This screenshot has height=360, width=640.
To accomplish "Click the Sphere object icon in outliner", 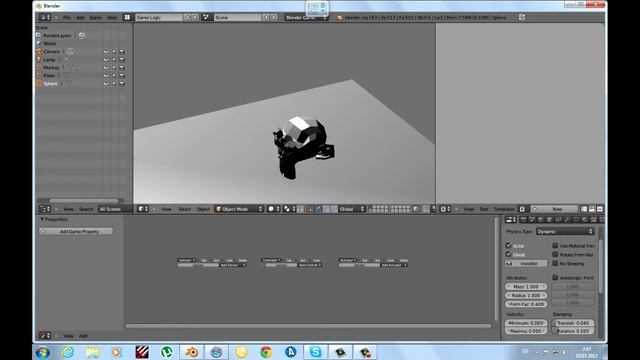I will [39, 84].
